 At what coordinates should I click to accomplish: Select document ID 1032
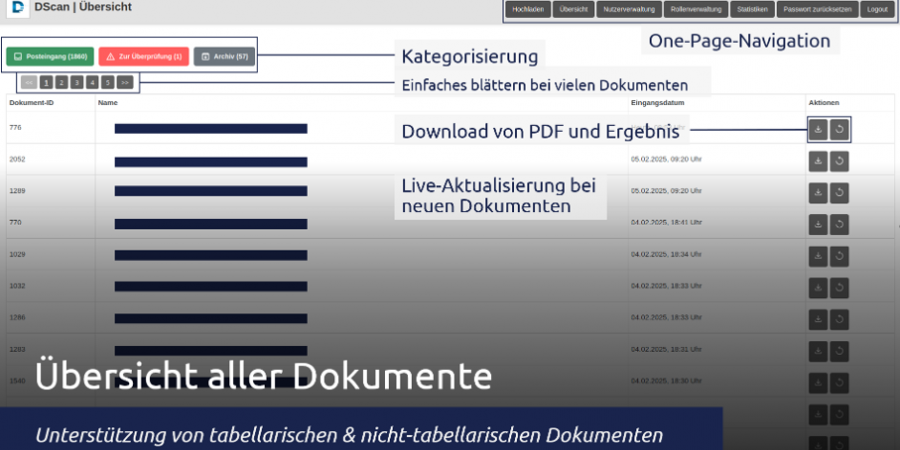click(17, 285)
